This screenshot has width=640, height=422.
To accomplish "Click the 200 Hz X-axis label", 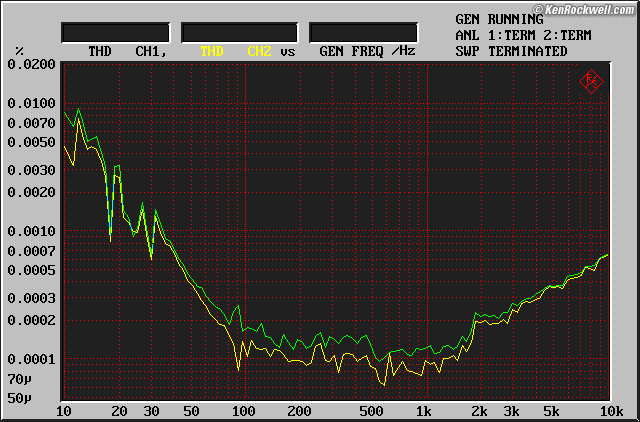I will (299, 411).
